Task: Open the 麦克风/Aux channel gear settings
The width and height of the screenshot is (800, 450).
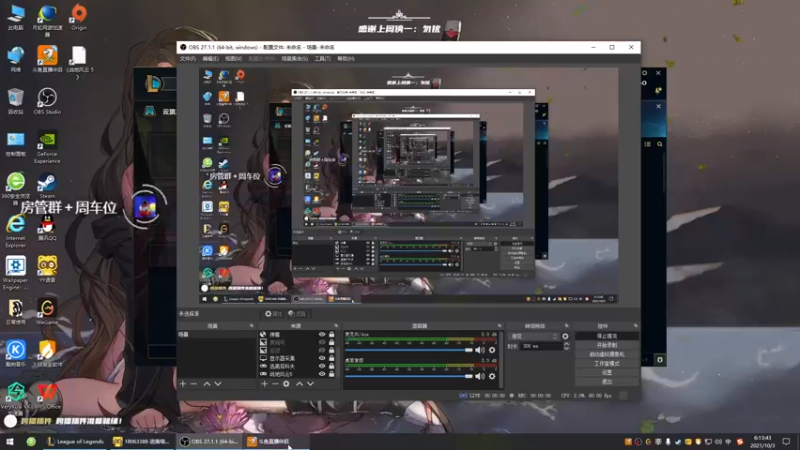Action: (492, 350)
